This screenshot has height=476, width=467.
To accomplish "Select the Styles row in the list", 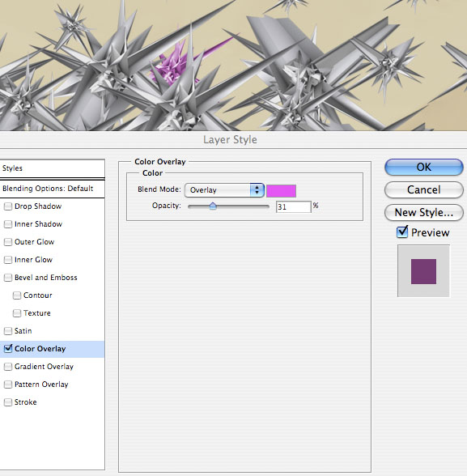I will tap(52, 168).
